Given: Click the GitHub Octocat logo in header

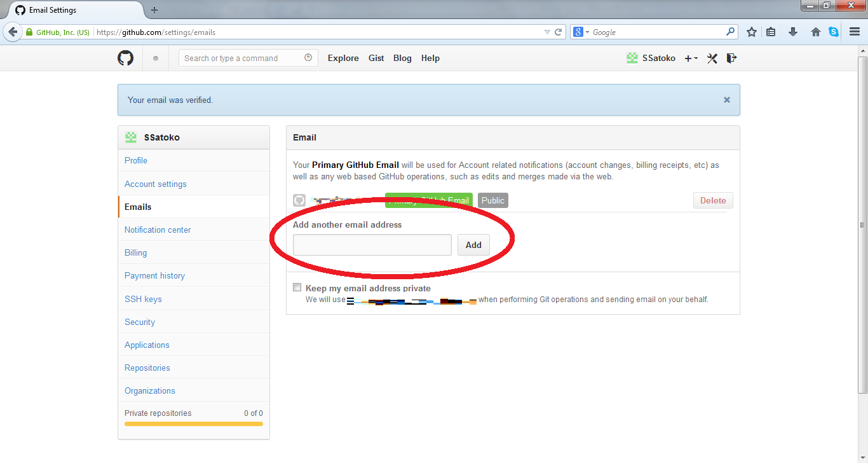Looking at the screenshot, I should (126, 58).
